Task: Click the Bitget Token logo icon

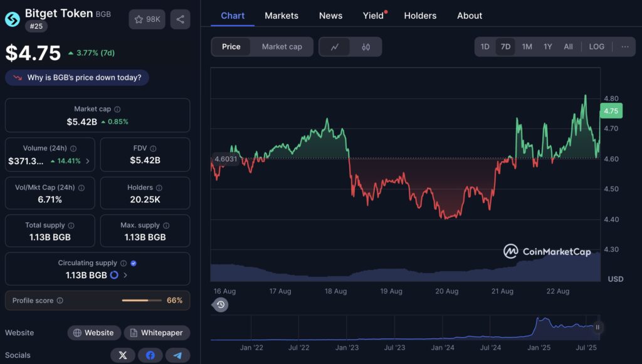Action: [13, 19]
